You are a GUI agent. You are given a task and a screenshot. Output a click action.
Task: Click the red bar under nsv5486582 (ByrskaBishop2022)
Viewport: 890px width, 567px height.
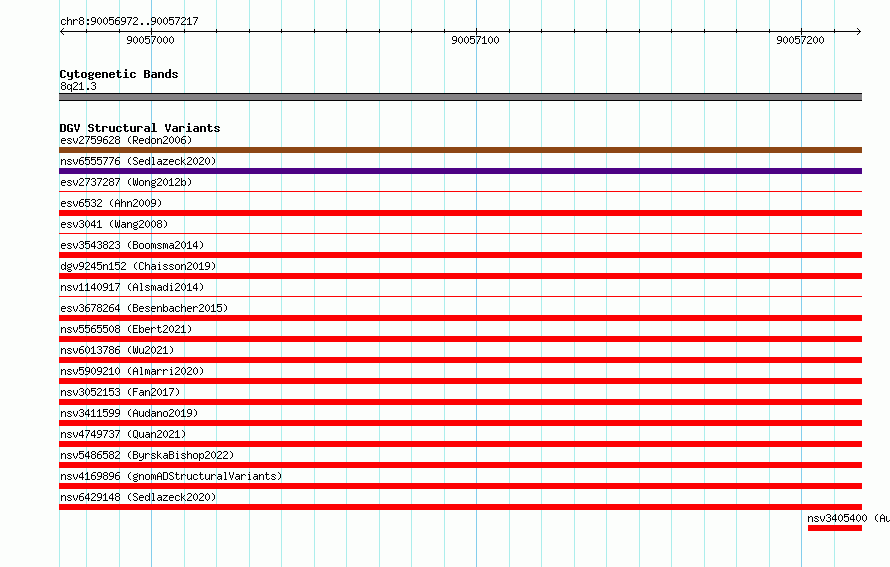pyautogui.click(x=460, y=465)
